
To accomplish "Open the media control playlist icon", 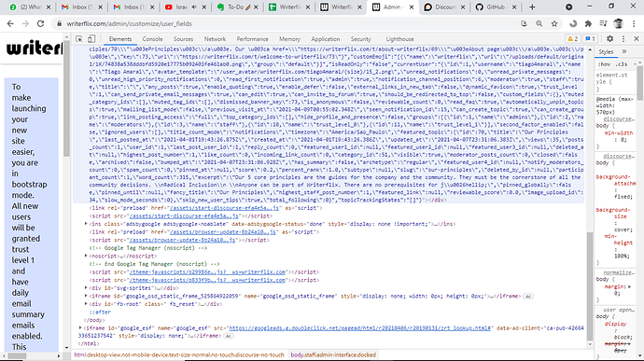I will point(603,24).
